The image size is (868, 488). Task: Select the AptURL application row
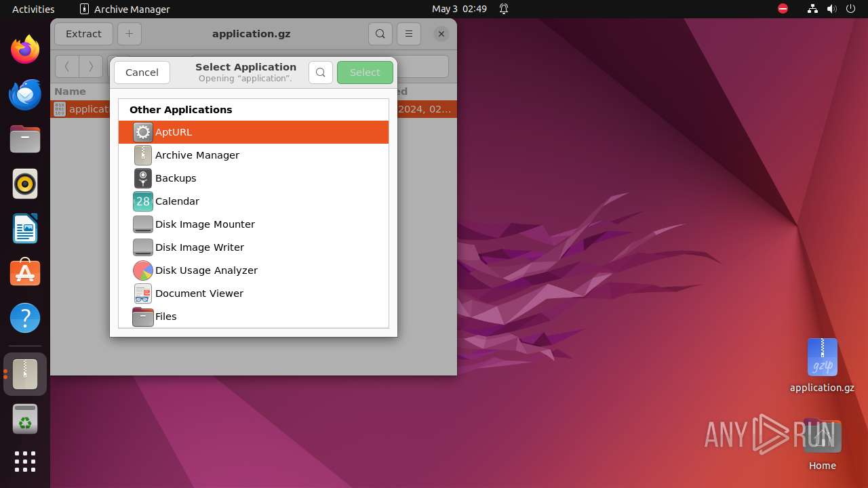(254, 132)
